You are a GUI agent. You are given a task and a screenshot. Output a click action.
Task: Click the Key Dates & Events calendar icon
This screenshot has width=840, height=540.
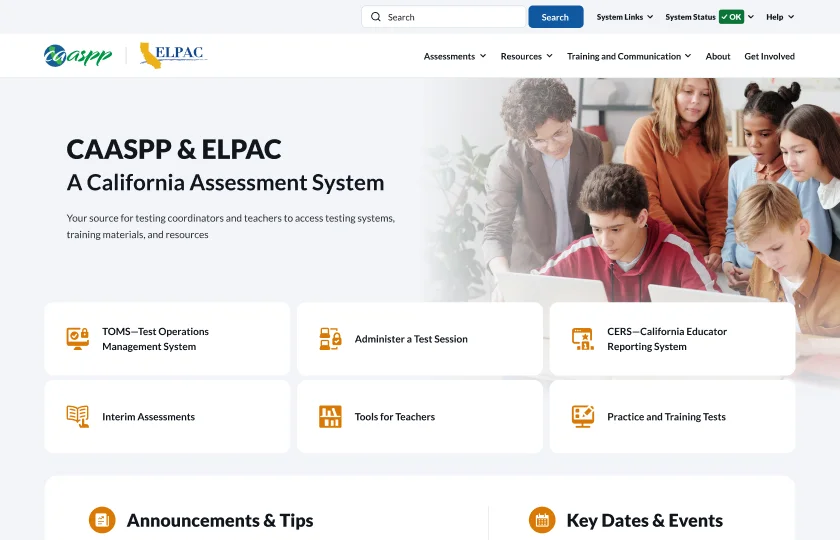542,520
